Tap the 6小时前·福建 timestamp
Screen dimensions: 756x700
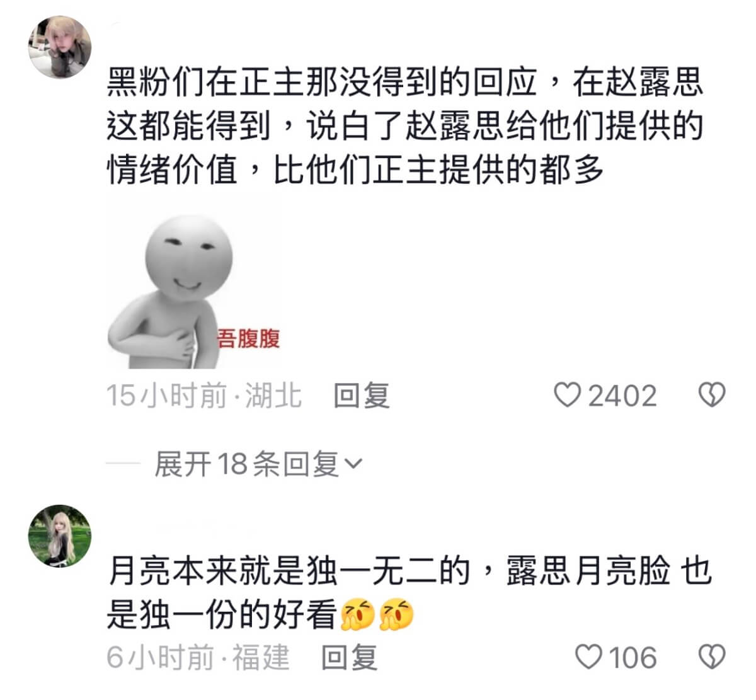pos(198,658)
